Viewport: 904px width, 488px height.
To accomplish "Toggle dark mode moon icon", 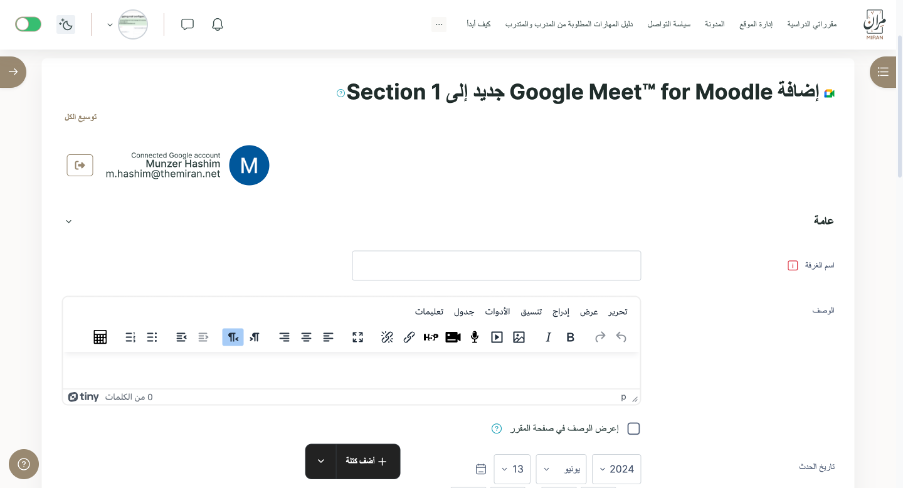I will [66, 24].
